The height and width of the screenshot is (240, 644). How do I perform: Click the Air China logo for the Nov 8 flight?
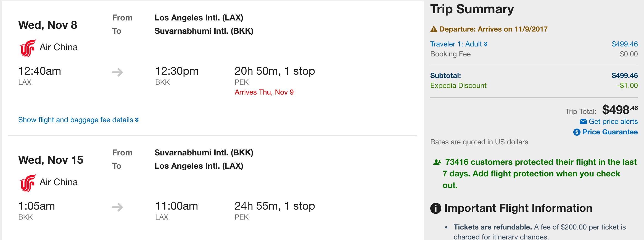pos(28,48)
